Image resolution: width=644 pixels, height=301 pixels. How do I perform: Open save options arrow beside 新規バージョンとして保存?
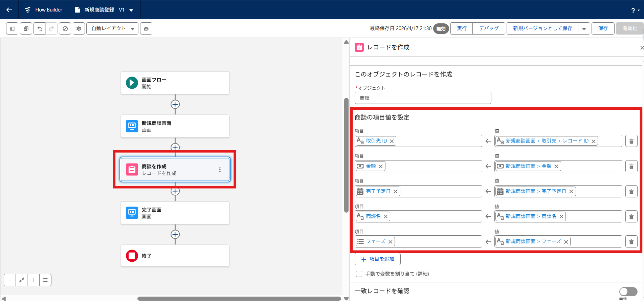click(584, 28)
